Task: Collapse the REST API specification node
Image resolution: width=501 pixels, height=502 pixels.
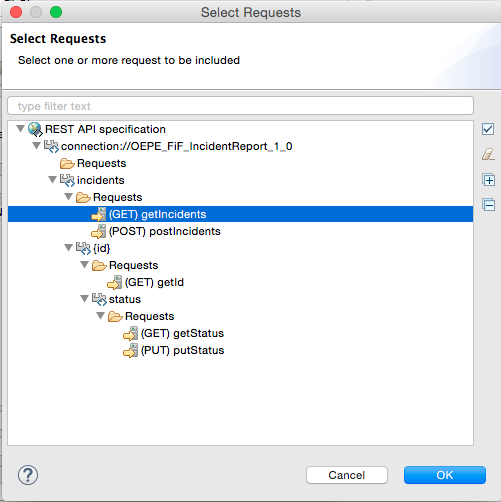Action: tap(21, 129)
